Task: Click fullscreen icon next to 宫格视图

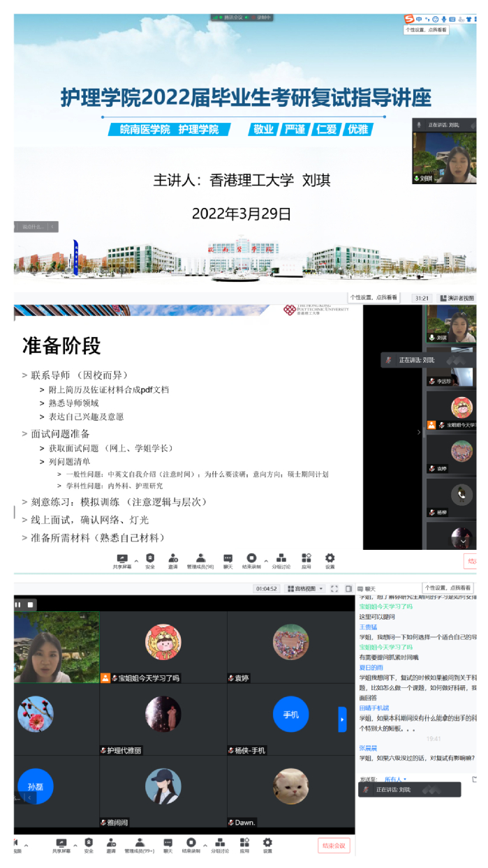Action: point(334,588)
